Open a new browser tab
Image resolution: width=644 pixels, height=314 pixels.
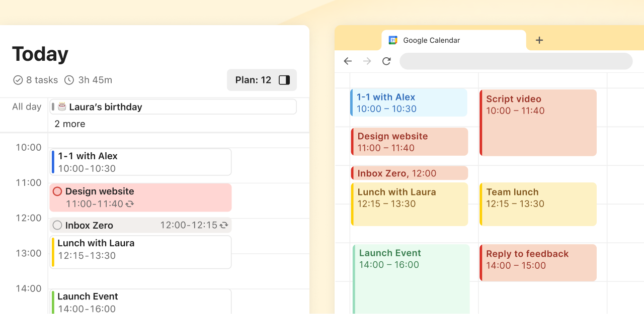click(x=539, y=40)
